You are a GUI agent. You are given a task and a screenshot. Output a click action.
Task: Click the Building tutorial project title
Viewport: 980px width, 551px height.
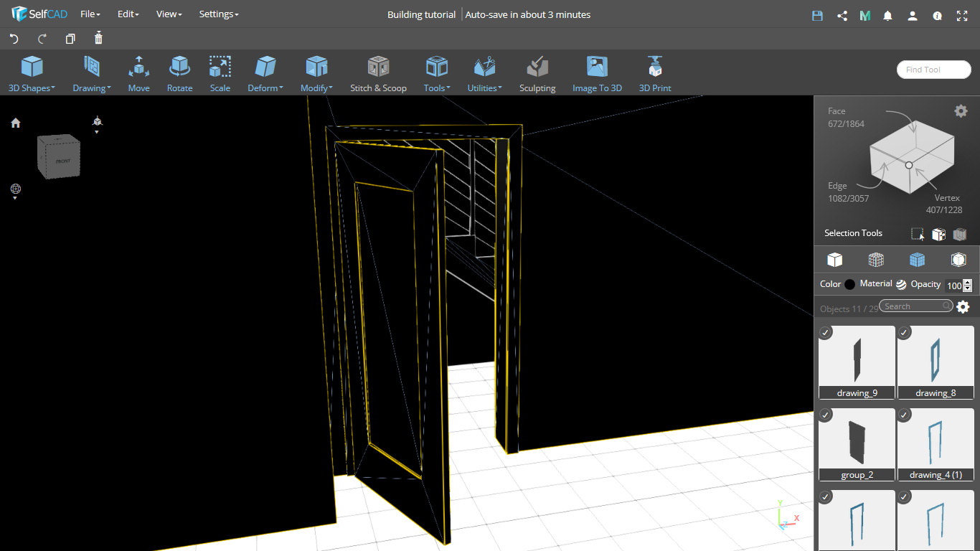click(421, 14)
